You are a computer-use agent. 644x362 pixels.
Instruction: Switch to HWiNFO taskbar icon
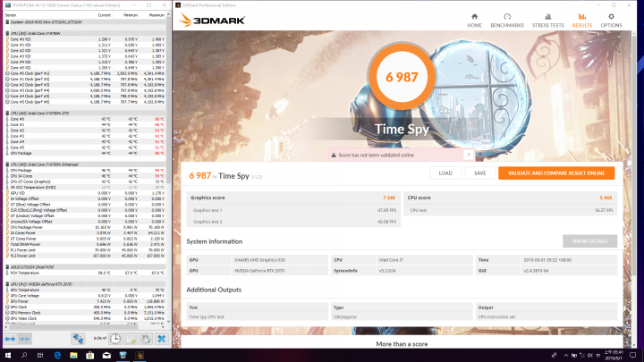pos(123,356)
